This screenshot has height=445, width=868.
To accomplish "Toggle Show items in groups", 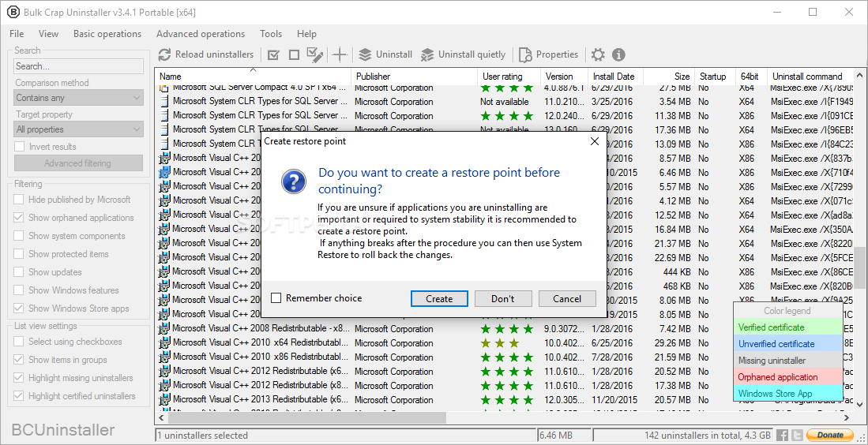I will pyautogui.click(x=19, y=360).
